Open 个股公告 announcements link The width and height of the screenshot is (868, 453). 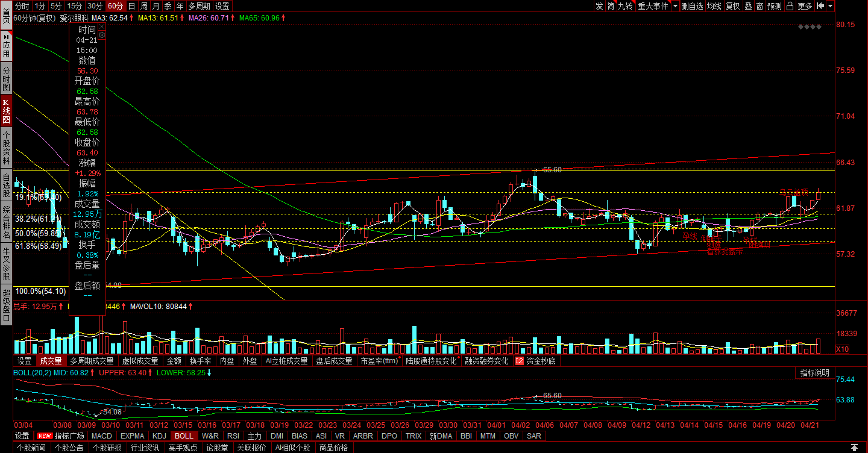click(x=69, y=448)
